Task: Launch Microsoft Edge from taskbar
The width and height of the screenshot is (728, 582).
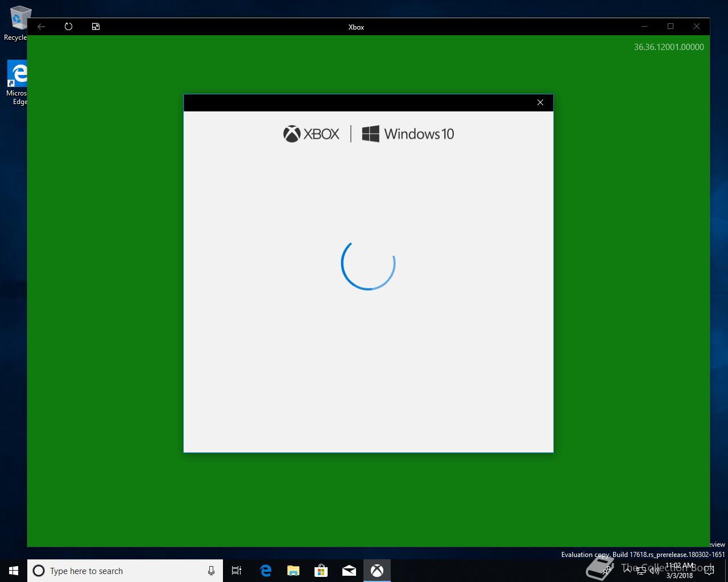Action: pos(266,571)
